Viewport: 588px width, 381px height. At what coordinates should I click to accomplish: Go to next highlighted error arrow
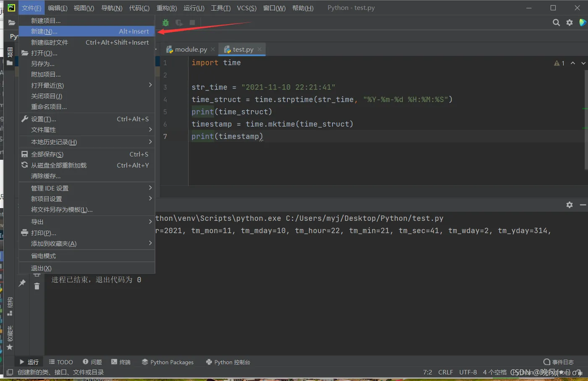[x=583, y=63]
